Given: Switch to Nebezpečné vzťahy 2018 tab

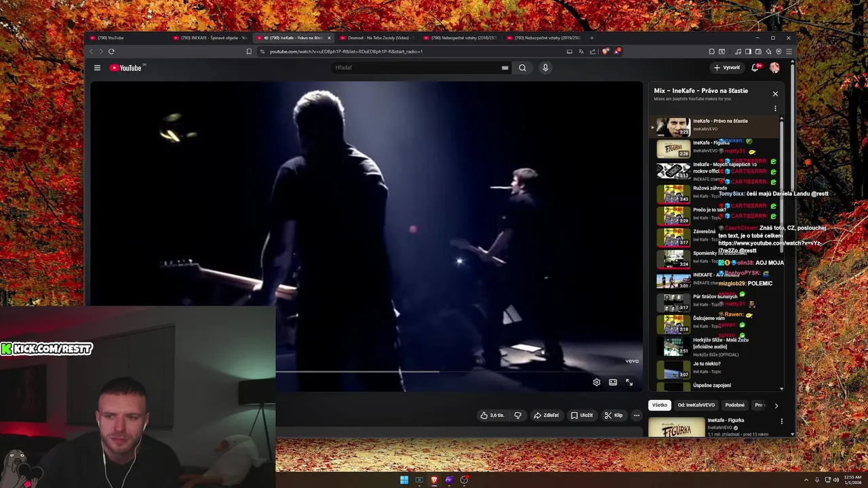Looking at the screenshot, I should 460,38.
